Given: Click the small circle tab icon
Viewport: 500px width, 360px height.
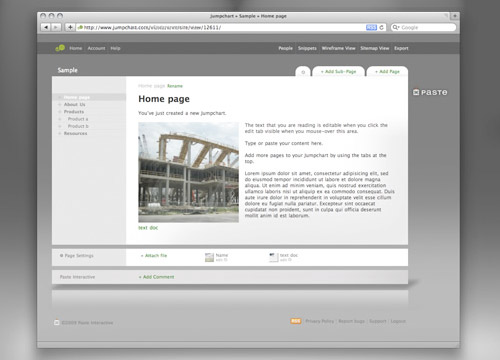Looking at the screenshot, I should (303, 72).
